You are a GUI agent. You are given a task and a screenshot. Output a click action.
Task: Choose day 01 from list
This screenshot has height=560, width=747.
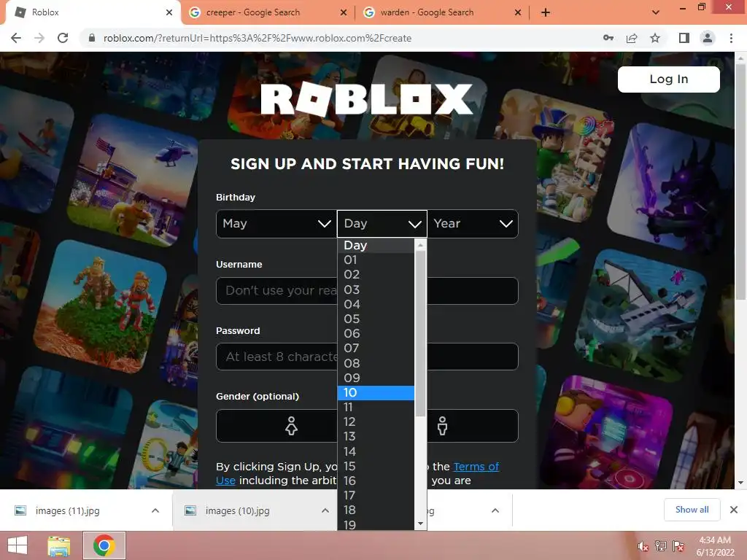(376, 260)
